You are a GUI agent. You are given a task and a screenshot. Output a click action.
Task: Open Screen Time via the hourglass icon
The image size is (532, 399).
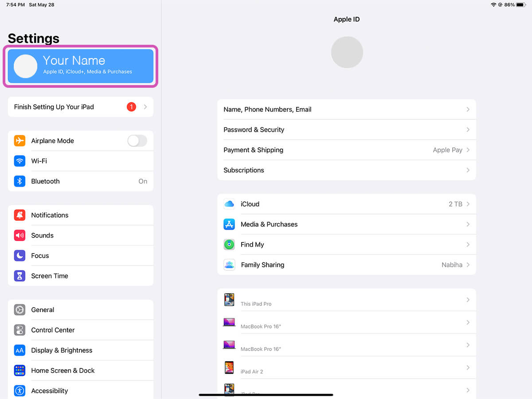(x=20, y=276)
